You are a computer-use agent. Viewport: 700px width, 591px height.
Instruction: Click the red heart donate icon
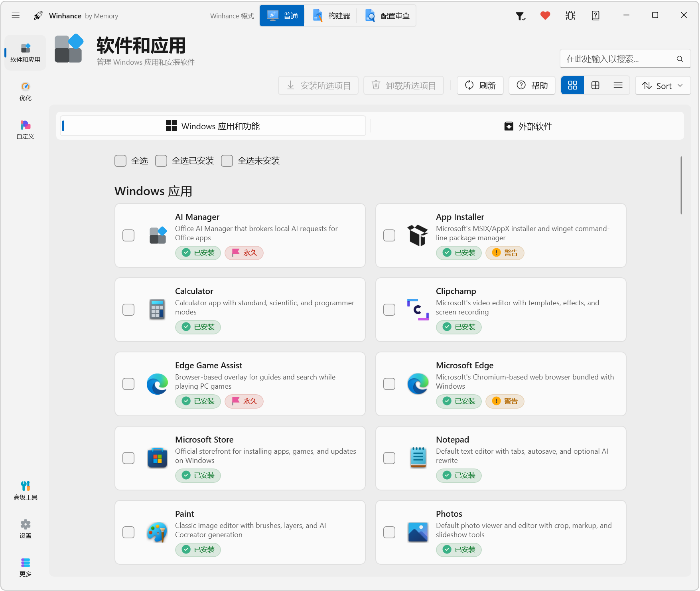[x=545, y=16]
